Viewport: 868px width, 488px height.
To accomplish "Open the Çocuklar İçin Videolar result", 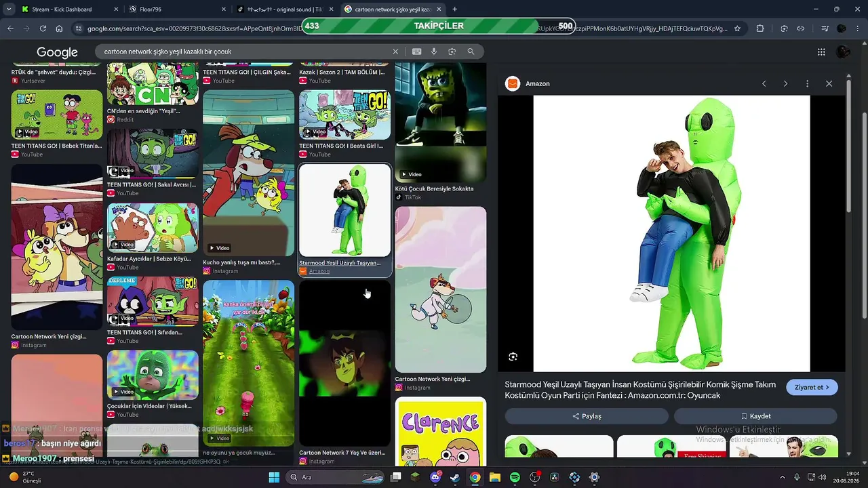I will click(x=153, y=375).
